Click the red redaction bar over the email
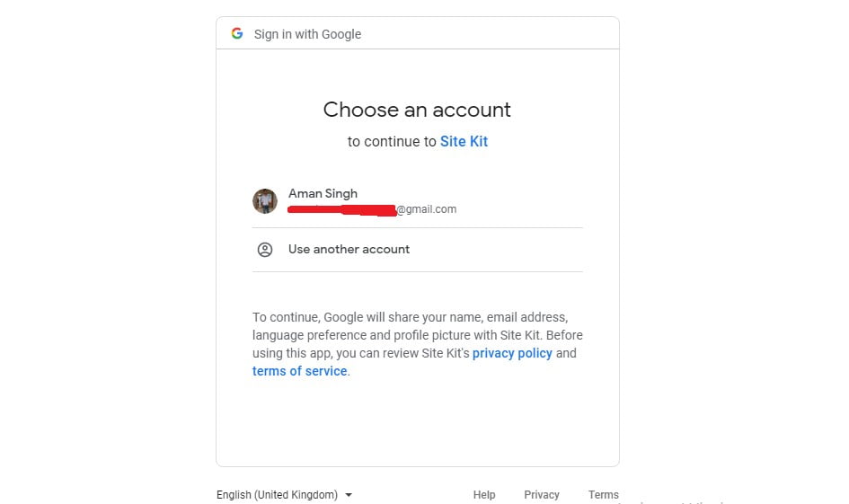Viewport: 849px width, 504px height. pos(341,210)
